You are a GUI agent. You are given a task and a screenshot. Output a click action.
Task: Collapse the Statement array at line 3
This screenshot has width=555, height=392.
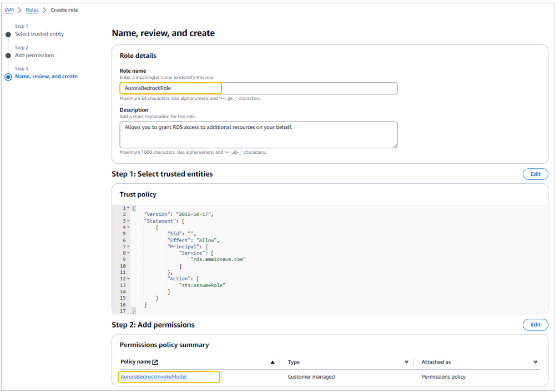128,221
